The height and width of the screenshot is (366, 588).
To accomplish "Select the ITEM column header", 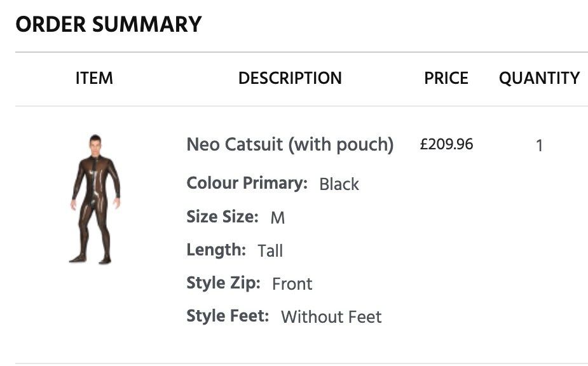I will coord(94,78).
